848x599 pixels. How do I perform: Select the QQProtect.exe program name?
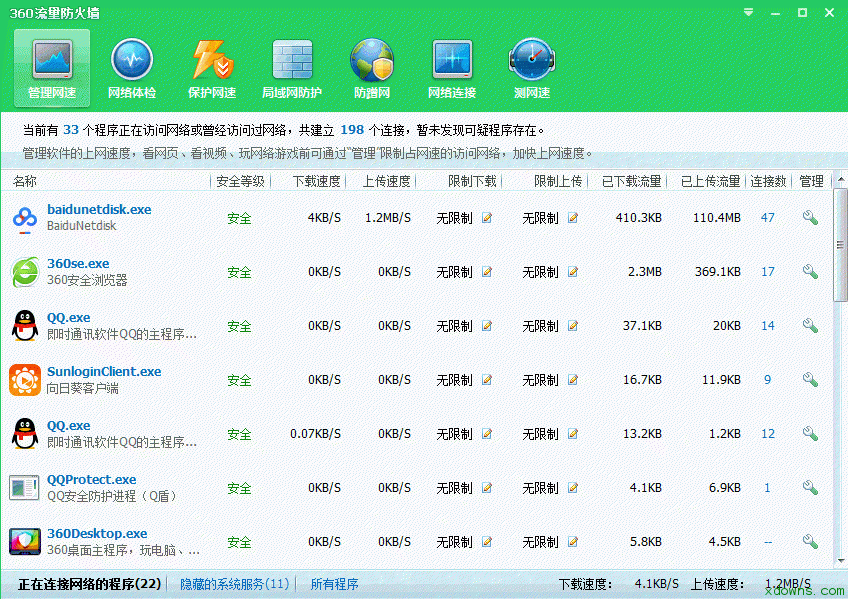[x=91, y=480]
